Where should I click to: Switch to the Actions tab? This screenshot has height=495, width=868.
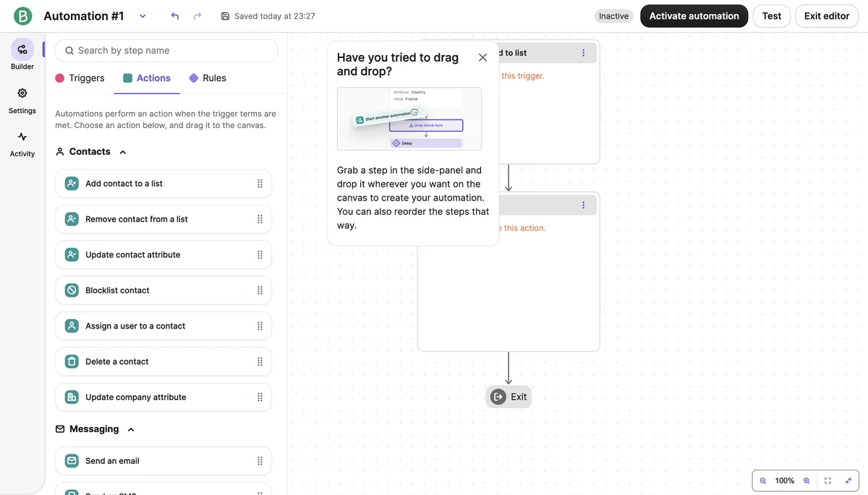pos(147,78)
